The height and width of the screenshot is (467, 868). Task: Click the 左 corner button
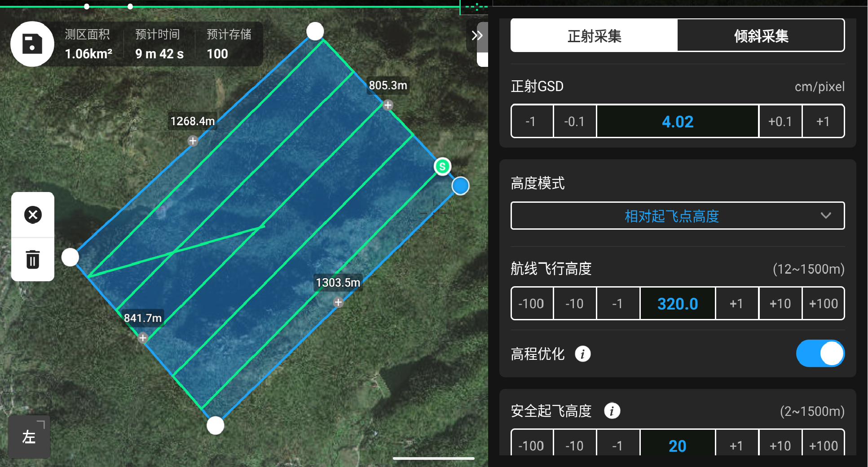[x=29, y=436]
